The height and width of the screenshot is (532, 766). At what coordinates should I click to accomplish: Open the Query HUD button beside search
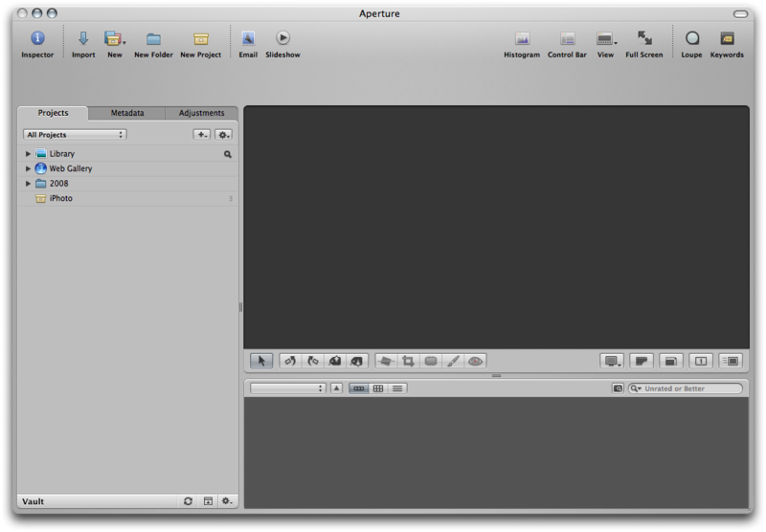click(x=618, y=388)
